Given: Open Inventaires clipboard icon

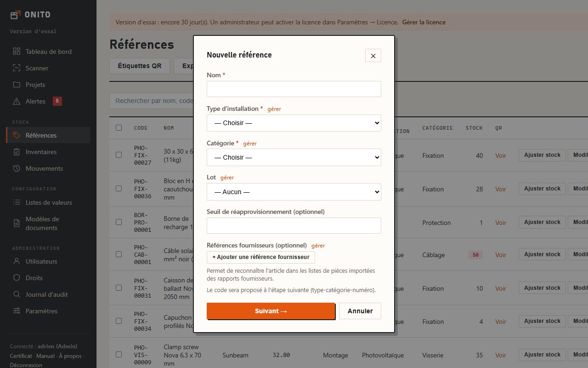Looking at the screenshot, I should [x=17, y=152].
